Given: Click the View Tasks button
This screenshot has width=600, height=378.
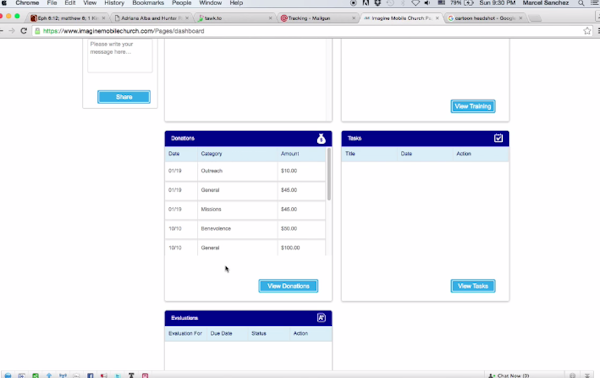Looking at the screenshot, I should click(473, 286).
